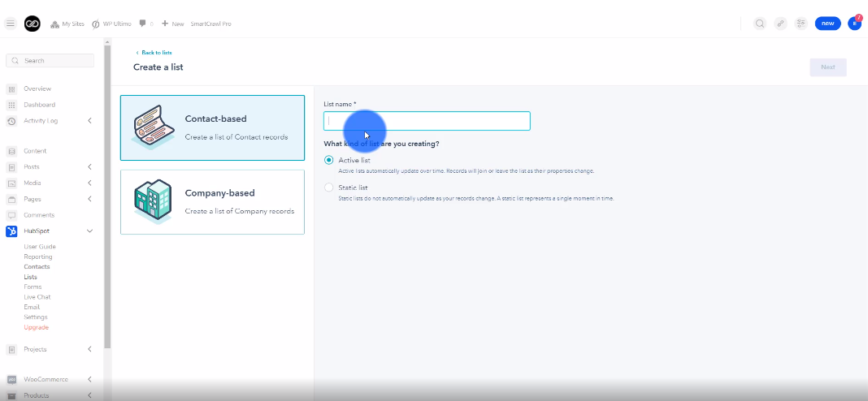
Task: Click the Back to lists link
Action: (x=156, y=53)
